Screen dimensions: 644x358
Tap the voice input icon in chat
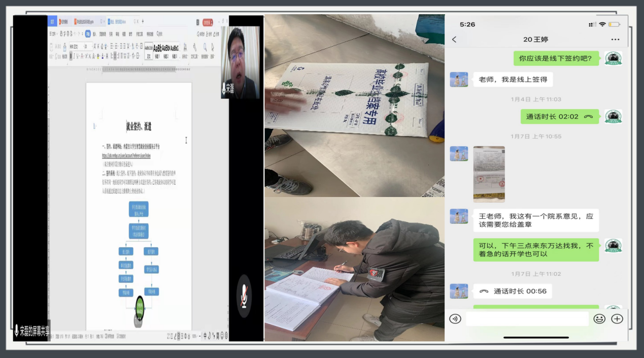(455, 319)
